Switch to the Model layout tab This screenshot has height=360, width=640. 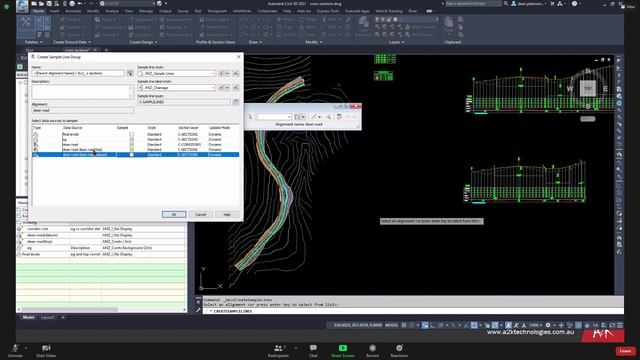28,317
